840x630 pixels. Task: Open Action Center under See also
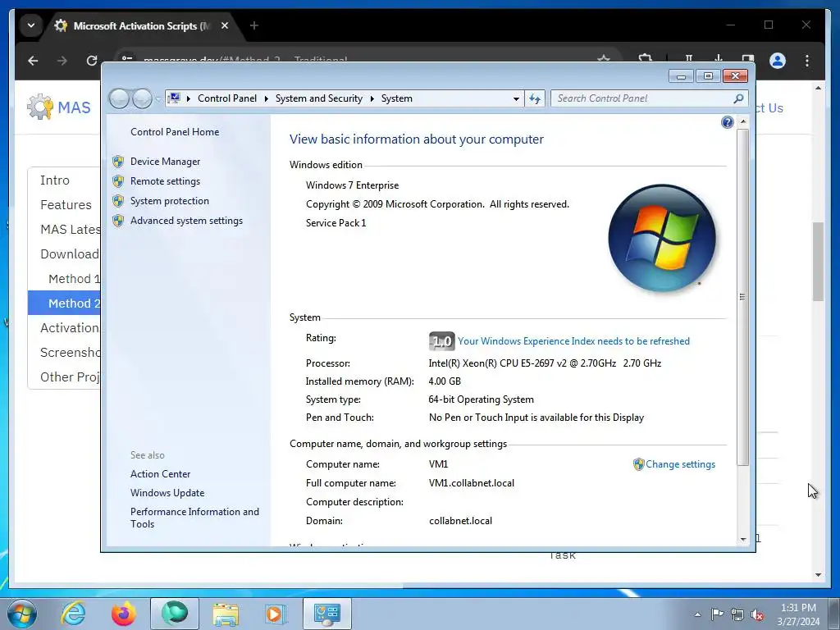tap(160, 474)
